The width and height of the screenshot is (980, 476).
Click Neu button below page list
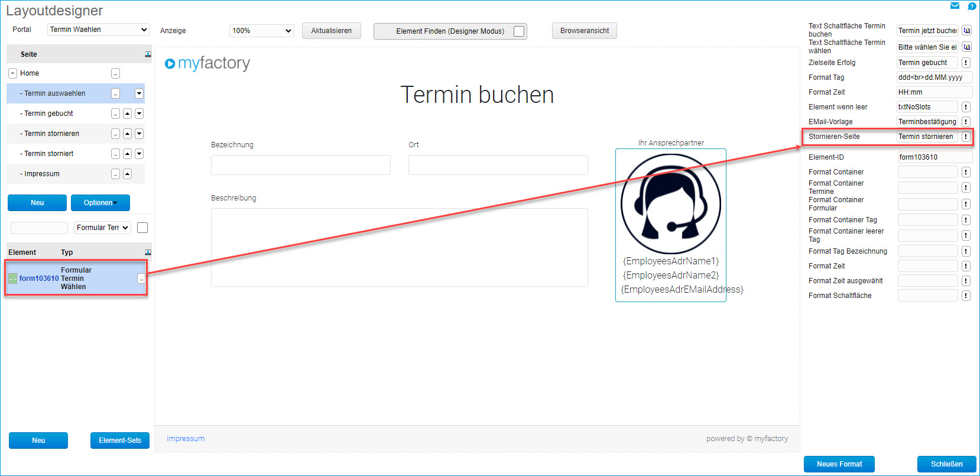(x=37, y=203)
